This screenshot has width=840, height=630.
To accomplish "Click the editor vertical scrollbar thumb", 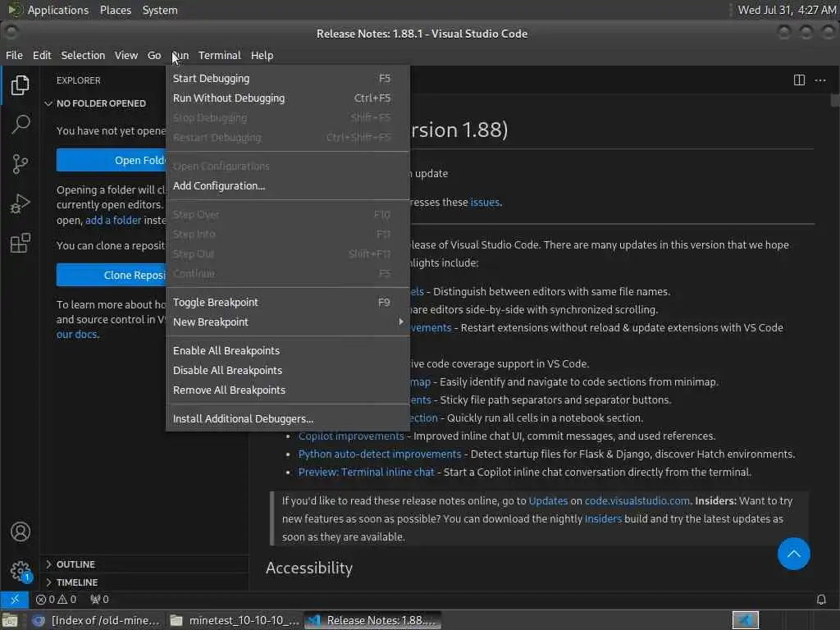I will 834,100.
